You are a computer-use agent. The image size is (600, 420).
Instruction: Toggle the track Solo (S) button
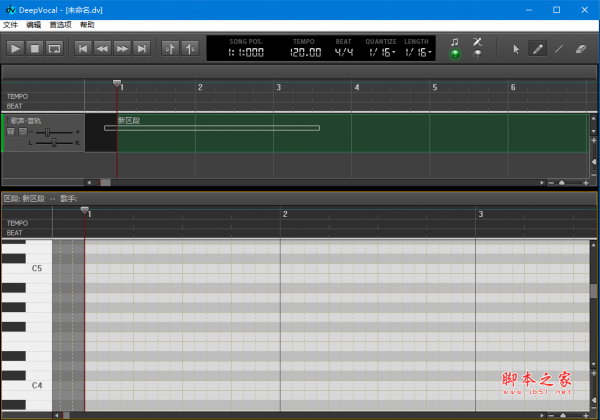click(23, 132)
